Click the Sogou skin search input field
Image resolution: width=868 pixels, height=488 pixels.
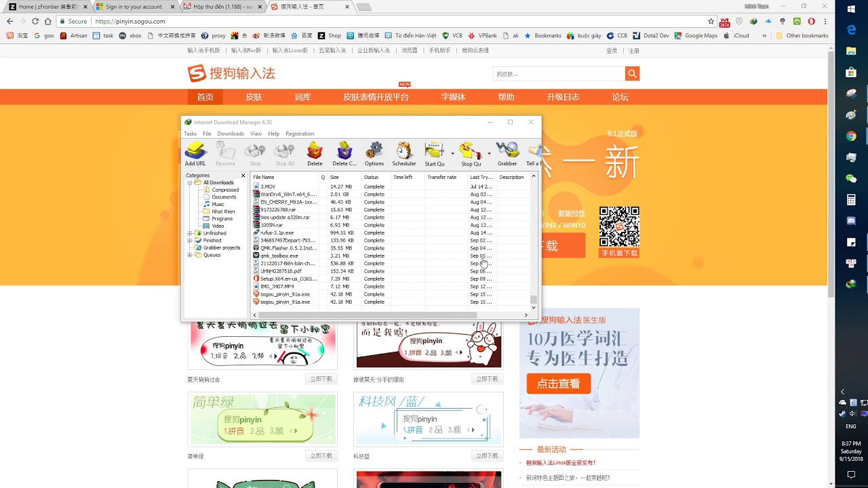tap(559, 74)
